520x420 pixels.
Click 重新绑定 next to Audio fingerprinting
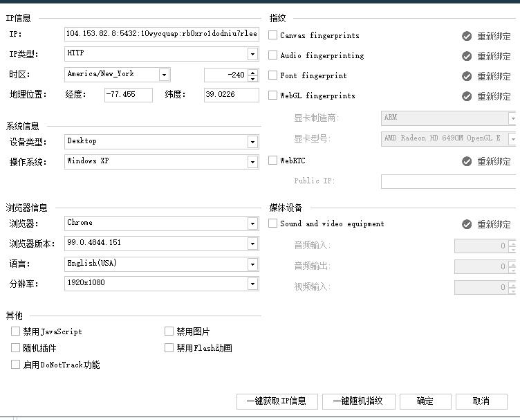click(x=494, y=56)
